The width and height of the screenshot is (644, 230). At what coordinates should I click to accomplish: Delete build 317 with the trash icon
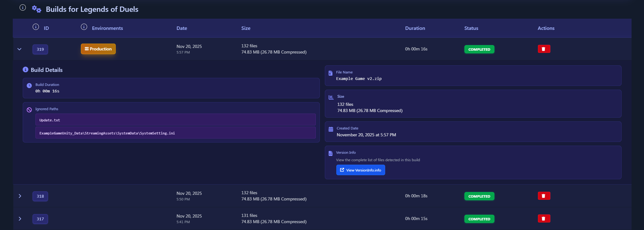coord(544,218)
